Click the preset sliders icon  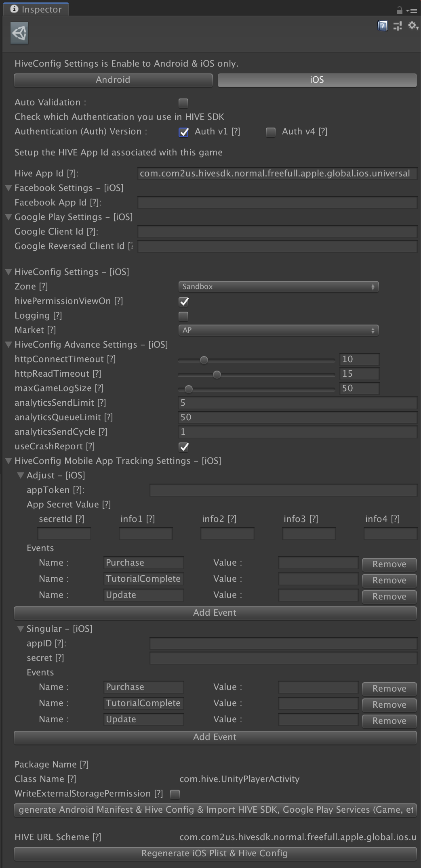pos(398,26)
